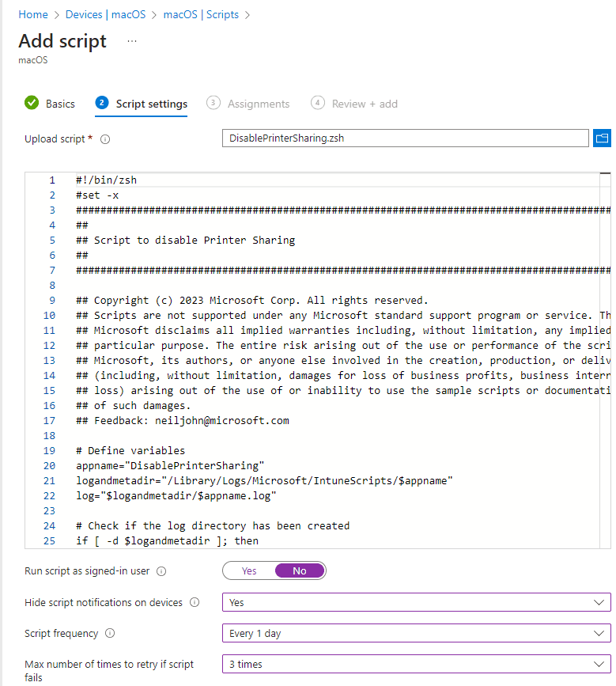The image size is (616, 686).
Task: Click line number 25 in gutter
Action: pyautogui.click(x=49, y=541)
